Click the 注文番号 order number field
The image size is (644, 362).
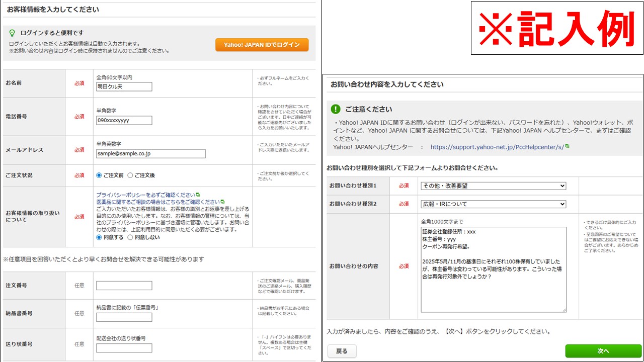click(x=124, y=286)
